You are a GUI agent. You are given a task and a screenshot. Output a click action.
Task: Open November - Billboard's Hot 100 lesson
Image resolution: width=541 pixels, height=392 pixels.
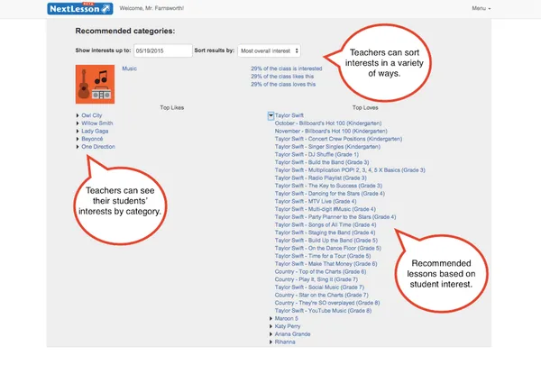pos(331,131)
